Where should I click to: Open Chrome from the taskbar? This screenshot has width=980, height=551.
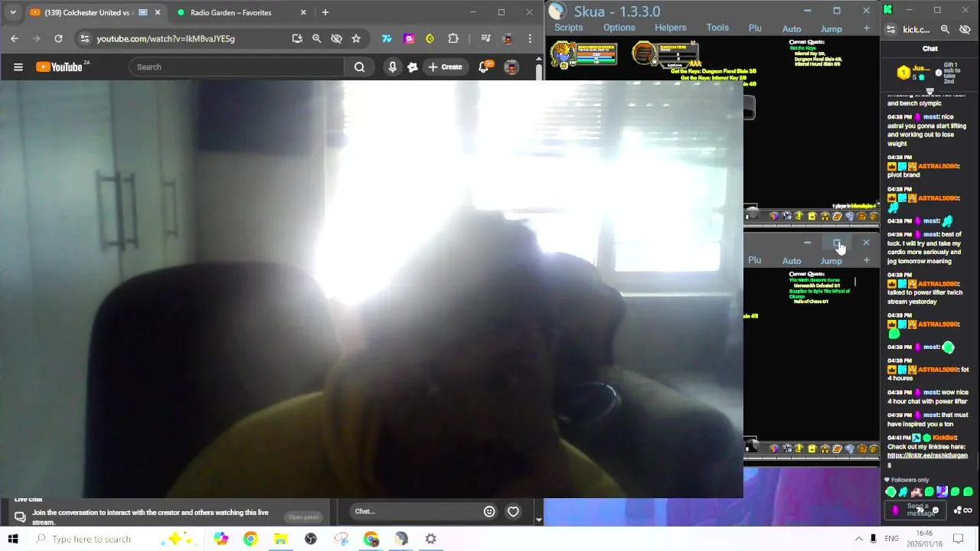pyautogui.click(x=250, y=539)
